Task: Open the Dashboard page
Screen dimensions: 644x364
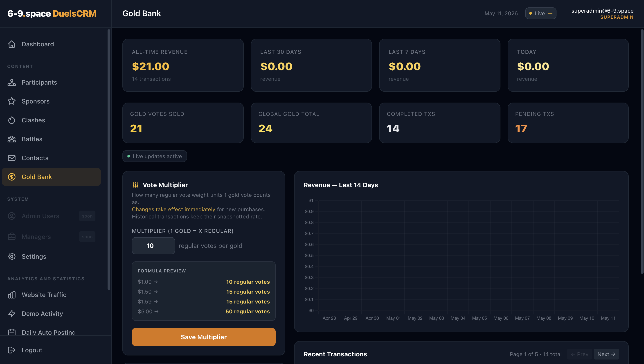Action: click(x=51, y=44)
